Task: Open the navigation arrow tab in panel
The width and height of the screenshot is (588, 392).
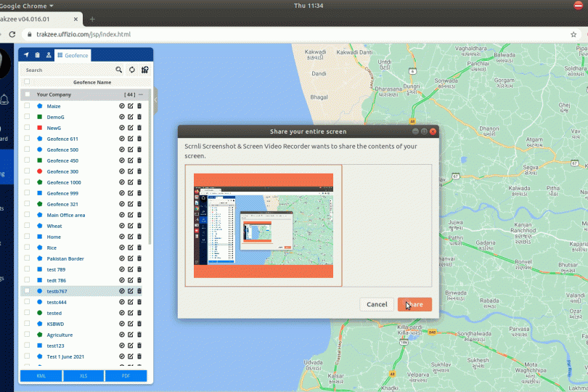Action: 27,55
